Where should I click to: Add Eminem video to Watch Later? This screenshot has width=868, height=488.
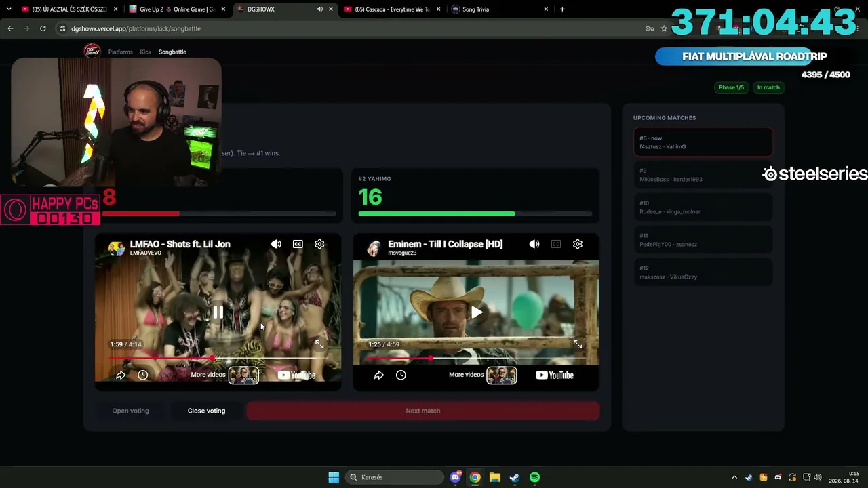click(401, 375)
